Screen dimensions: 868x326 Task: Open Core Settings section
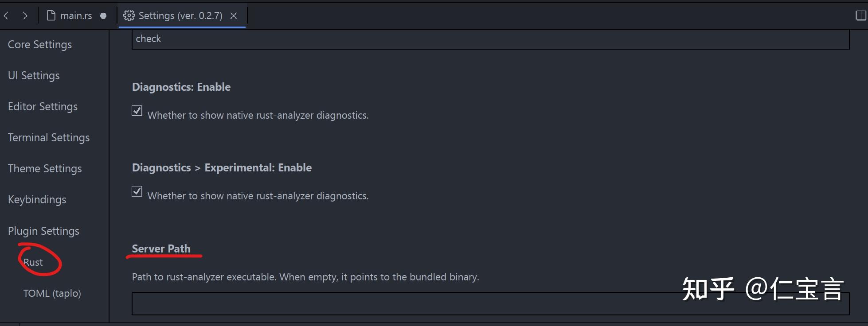[40, 45]
